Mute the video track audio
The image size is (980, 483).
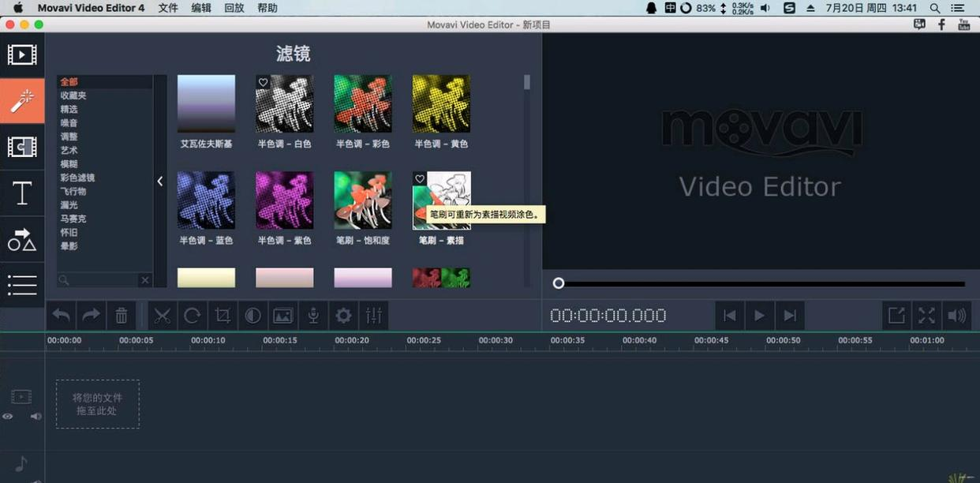36,416
